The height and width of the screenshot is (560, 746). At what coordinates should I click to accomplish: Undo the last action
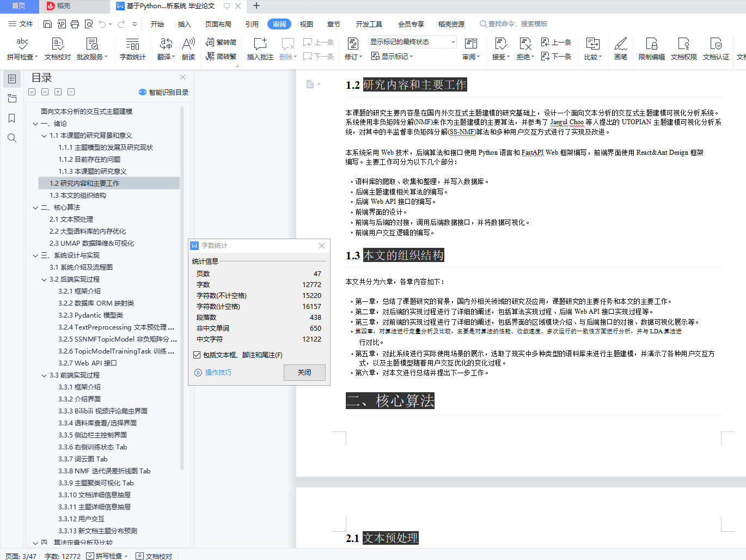(102, 24)
